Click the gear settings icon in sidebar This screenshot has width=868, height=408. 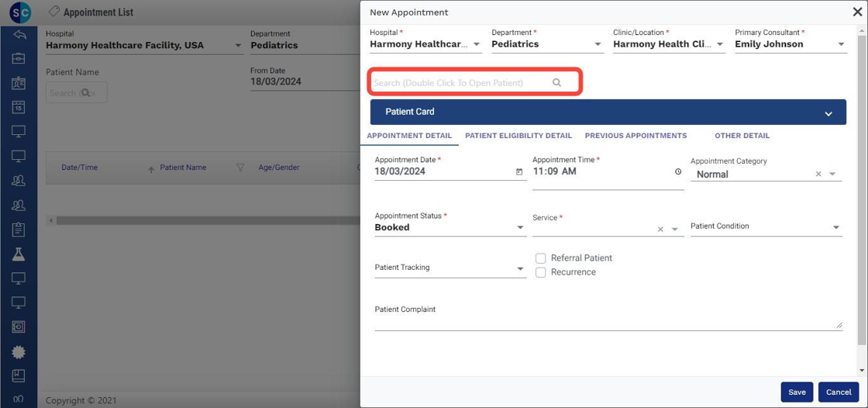19,351
